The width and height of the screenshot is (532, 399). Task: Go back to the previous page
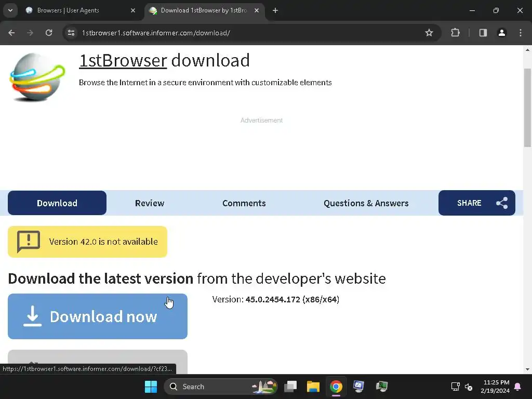click(11, 33)
